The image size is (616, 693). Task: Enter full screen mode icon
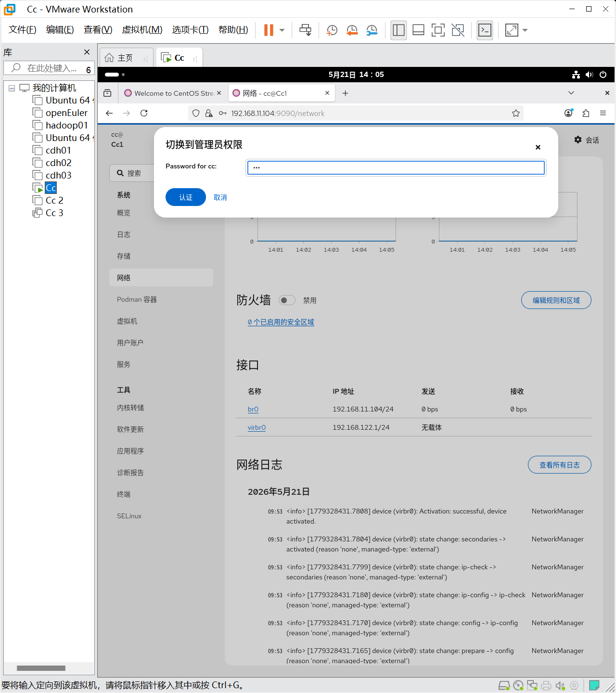click(438, 30)
